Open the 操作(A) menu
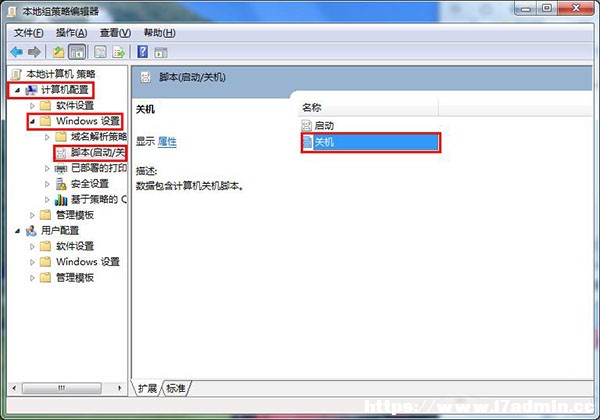The image size is (600, 420). (72, 33)
